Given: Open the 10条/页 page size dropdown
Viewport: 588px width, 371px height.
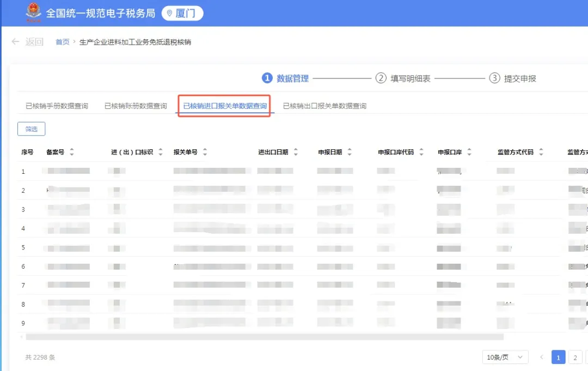Looking at the screenshot, I should coord(505,357).
